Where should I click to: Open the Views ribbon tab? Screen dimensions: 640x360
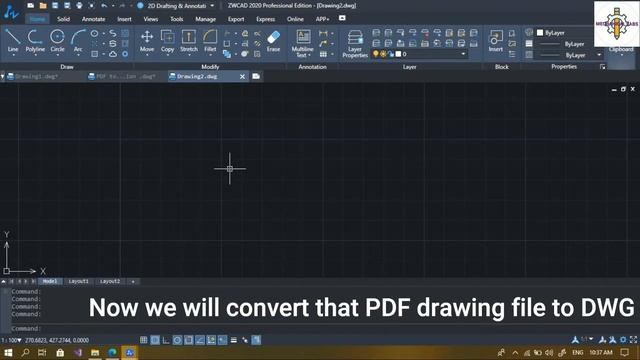[x=151, y=19]
